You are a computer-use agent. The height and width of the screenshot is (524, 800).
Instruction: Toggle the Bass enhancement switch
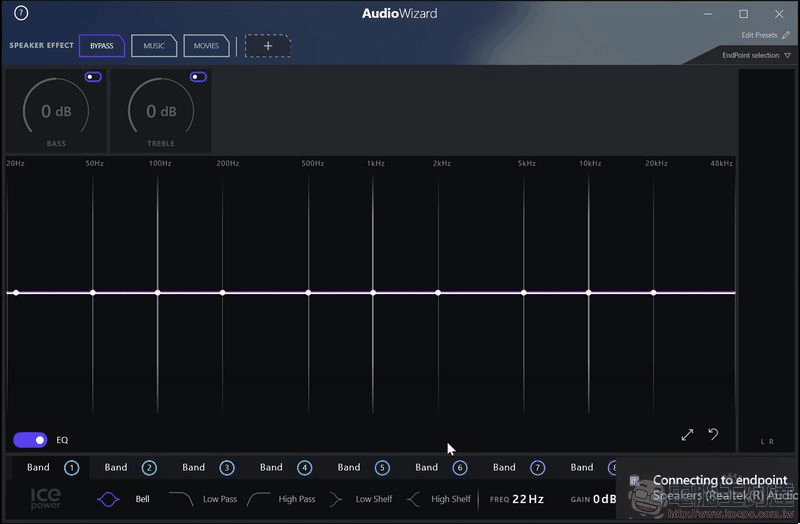(x=93, y=77)
